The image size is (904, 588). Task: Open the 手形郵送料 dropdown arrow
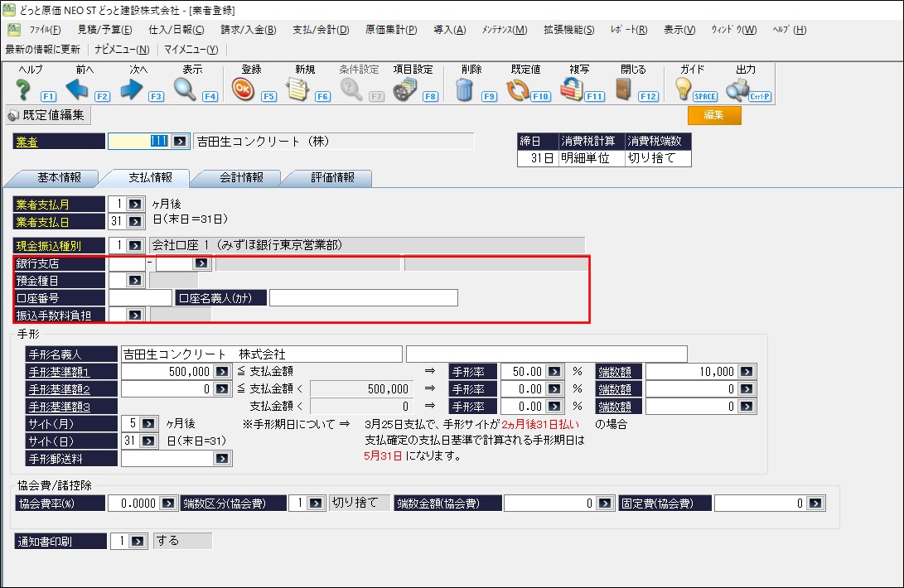point(222,459)
